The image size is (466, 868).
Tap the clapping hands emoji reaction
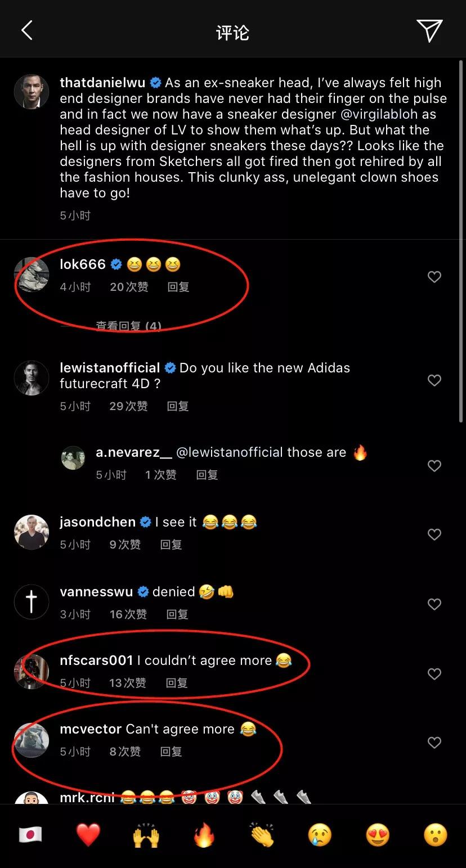pyautogui.click(x=262, y=835)
